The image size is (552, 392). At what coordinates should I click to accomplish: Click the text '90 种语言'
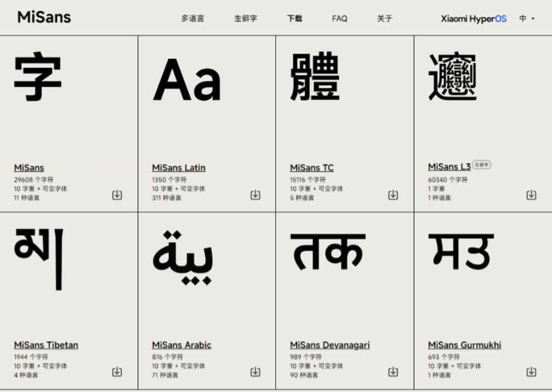tap(304, 375)
